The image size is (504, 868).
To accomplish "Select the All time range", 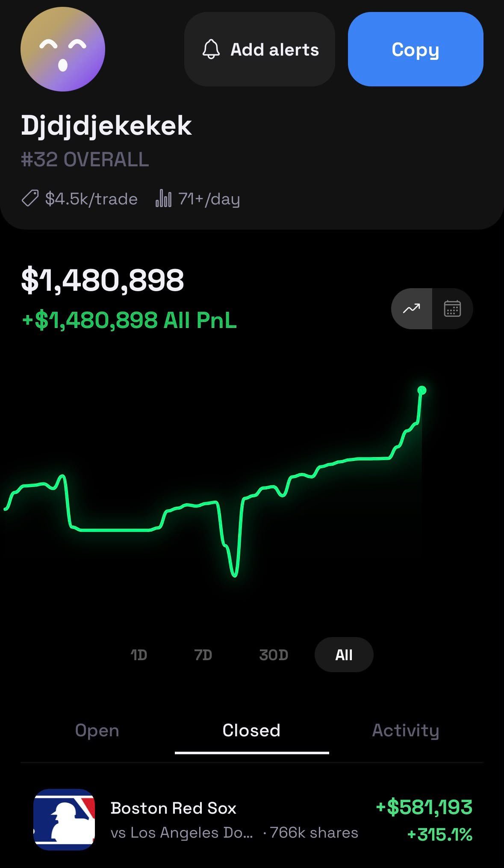I will 344,655.
